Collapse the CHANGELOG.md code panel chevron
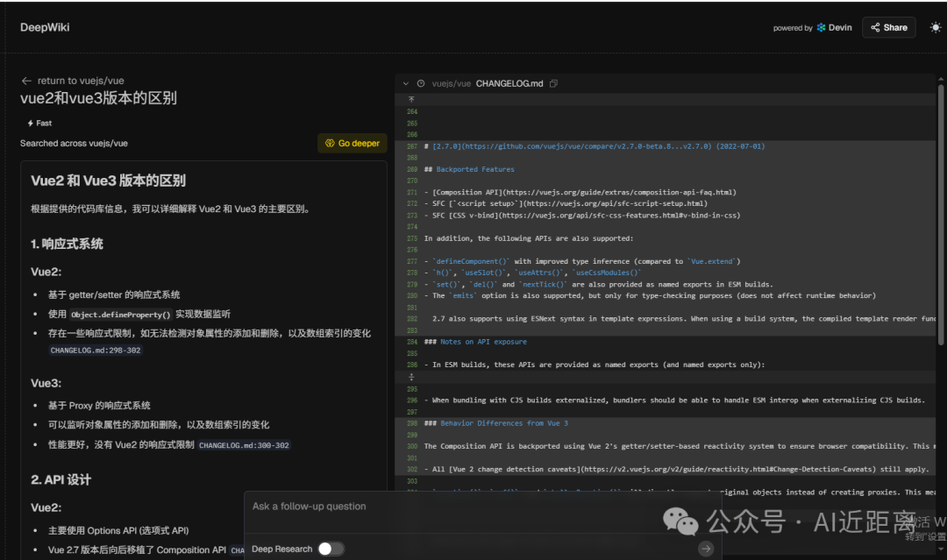Screen dimensions: 947x560 (406, 84)
